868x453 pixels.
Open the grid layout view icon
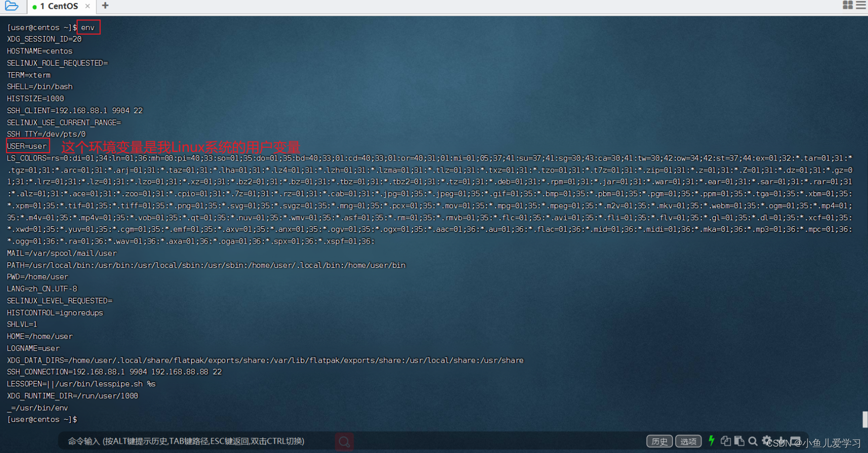coord(848,5)
